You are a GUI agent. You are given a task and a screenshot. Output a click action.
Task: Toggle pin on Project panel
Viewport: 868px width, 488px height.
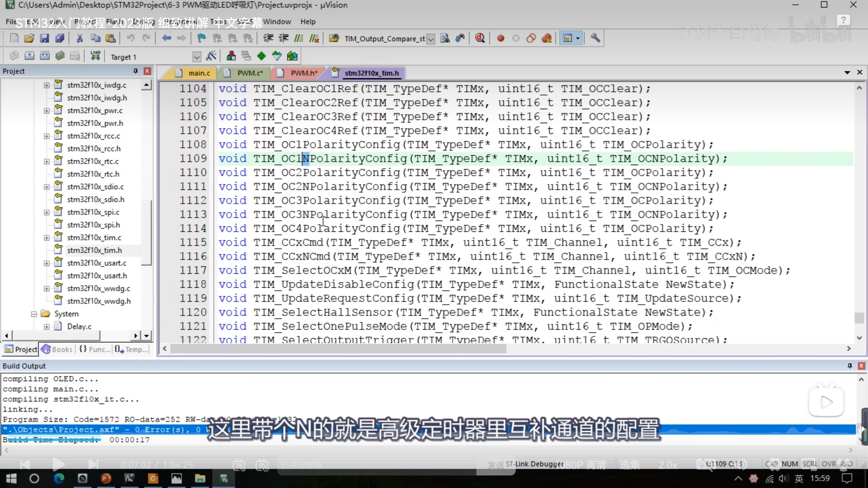pyautogui.click(x=135, y=71)
